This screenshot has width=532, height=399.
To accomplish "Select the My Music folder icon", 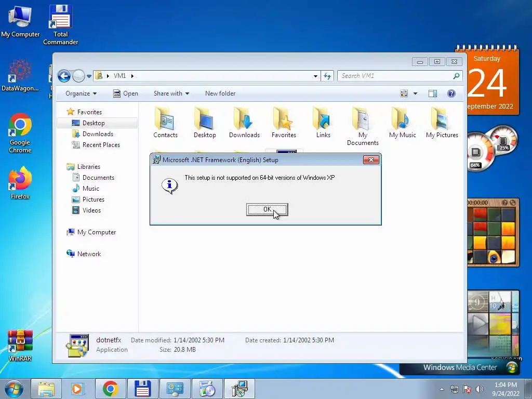I will [403, 122].
